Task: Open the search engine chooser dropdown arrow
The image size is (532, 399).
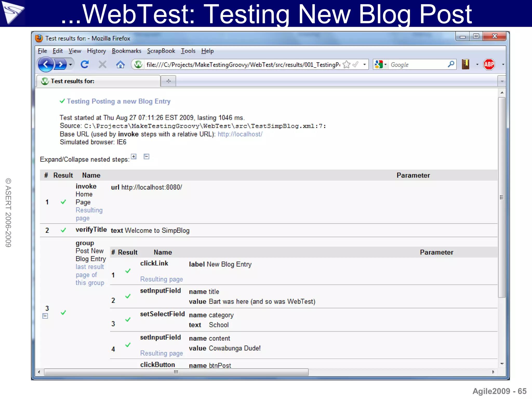Action: (385, 64)
